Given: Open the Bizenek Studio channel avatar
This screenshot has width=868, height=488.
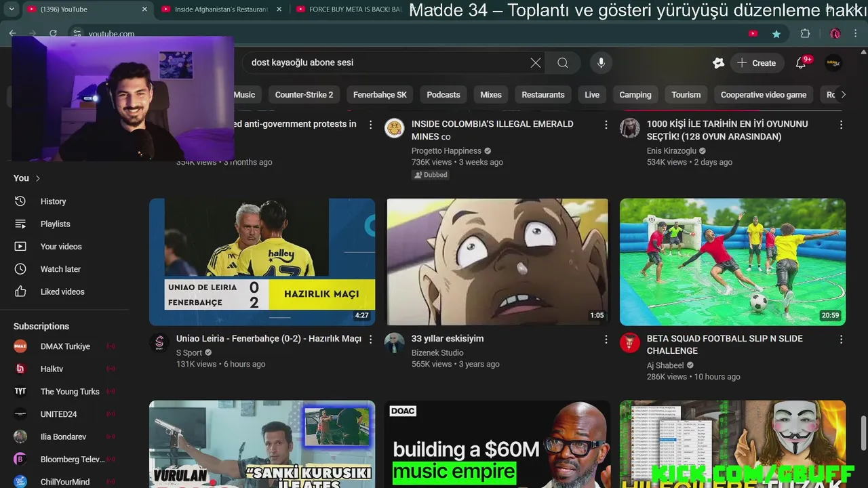Looking at the screenshot, I should 395,343.
